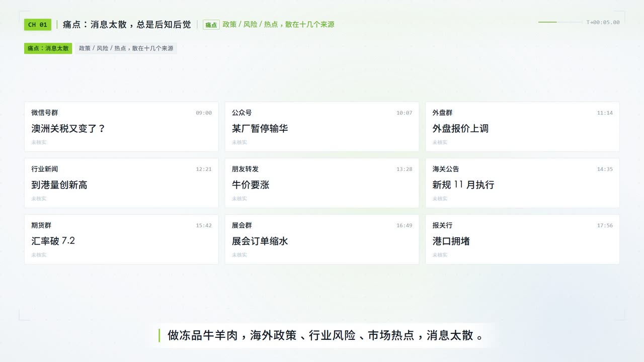Select the headline "外盘报价上调"
The width and height of the screenshot is (644, 362).
point(460,129)
